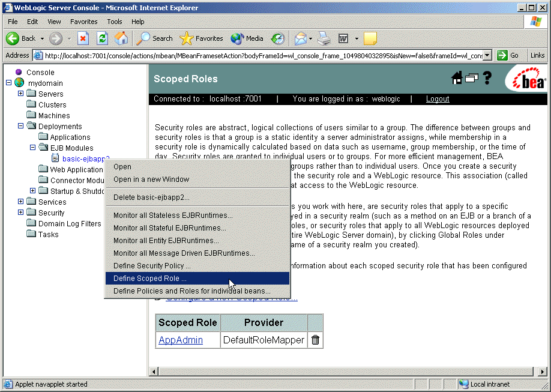The height and width of the screenshot is (392, 551).
Task: Open the Address bar dropdown arrow
Action: click(x=487, y=55)
